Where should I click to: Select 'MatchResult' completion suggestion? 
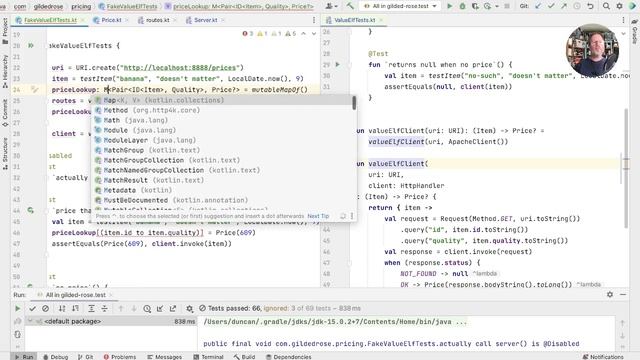click(222, 180)
